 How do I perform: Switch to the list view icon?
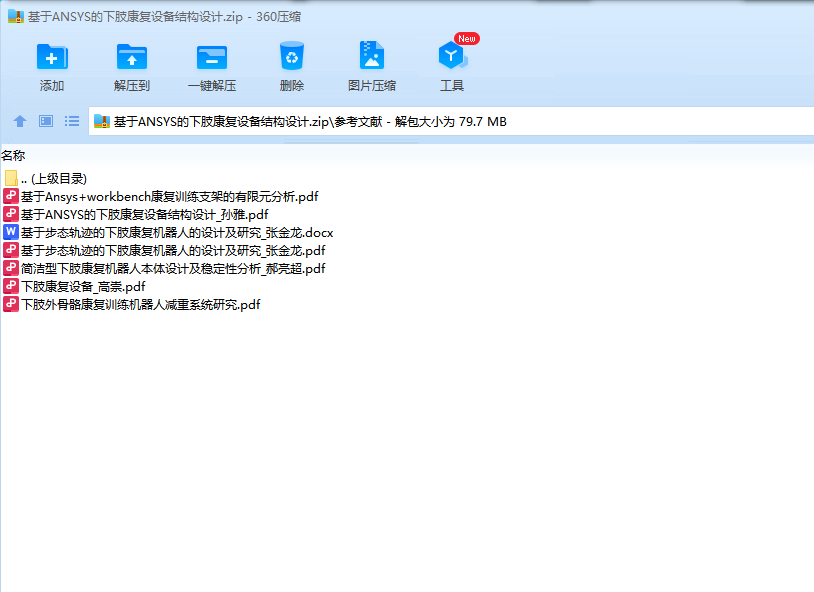coord(72,122)
